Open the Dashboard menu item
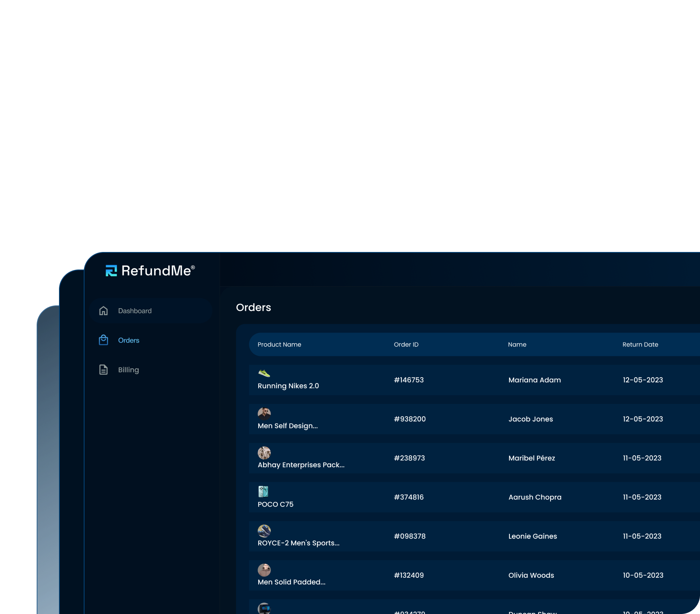Screen dimensions: 700x614 (x=135, y=311)
